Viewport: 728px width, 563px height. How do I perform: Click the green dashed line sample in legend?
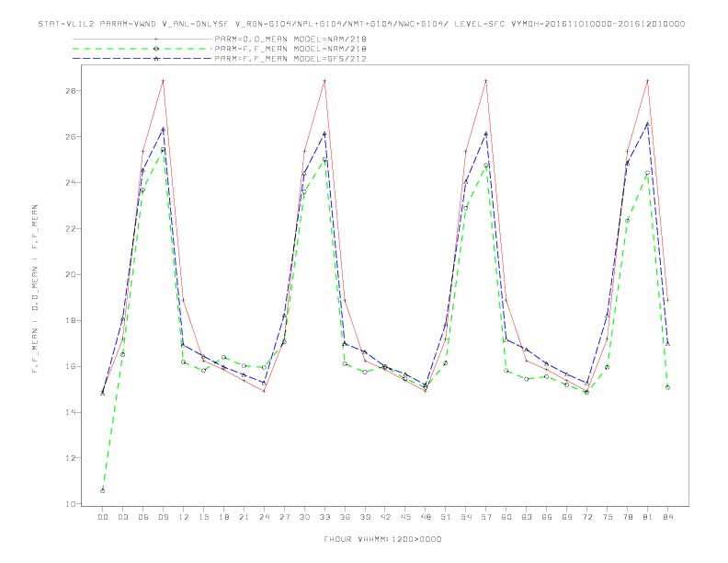pos(142,49)
